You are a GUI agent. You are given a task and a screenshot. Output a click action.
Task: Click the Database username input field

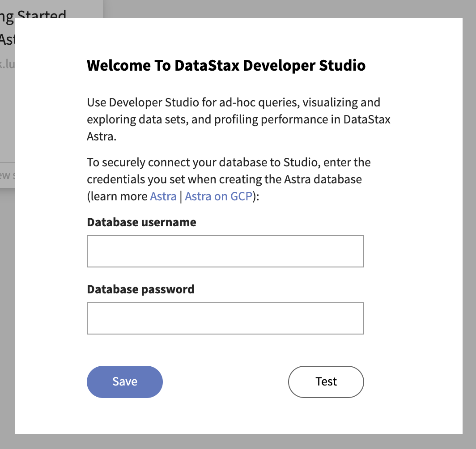pos(225,251)
